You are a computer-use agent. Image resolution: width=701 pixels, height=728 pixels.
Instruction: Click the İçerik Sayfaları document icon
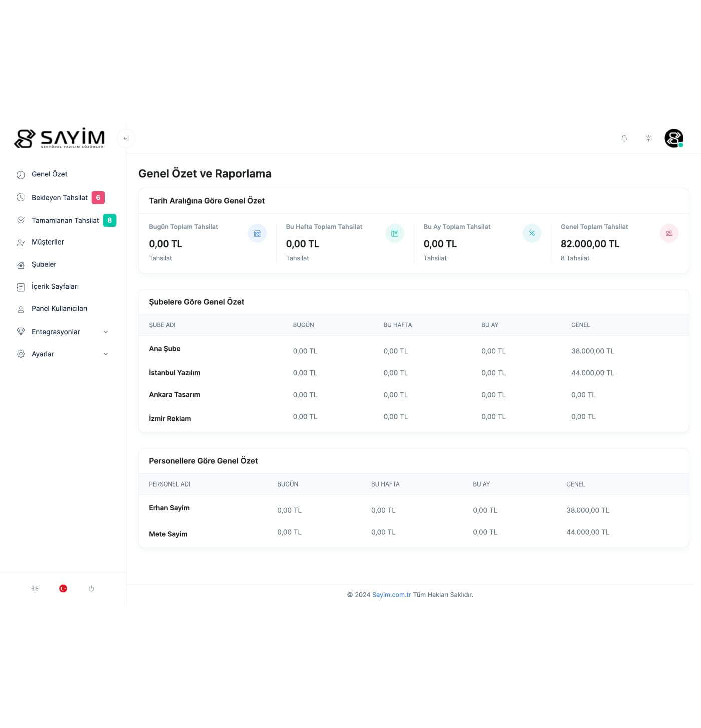[x=21, y=287]
